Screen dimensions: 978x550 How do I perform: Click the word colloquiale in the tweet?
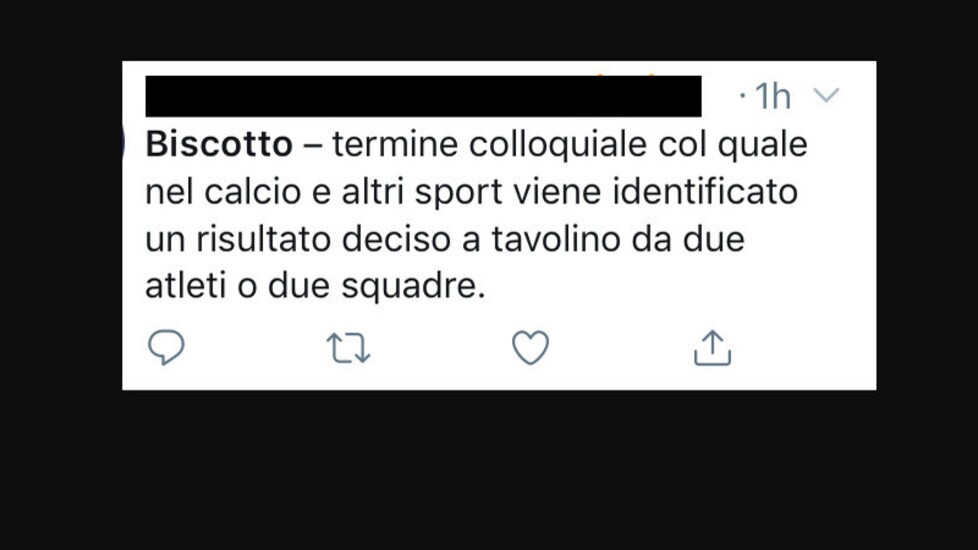click(558, 144)
